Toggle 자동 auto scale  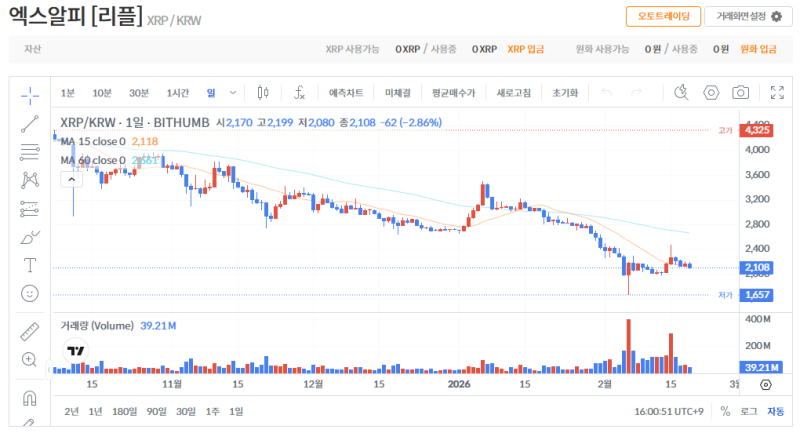pos(776,411)
